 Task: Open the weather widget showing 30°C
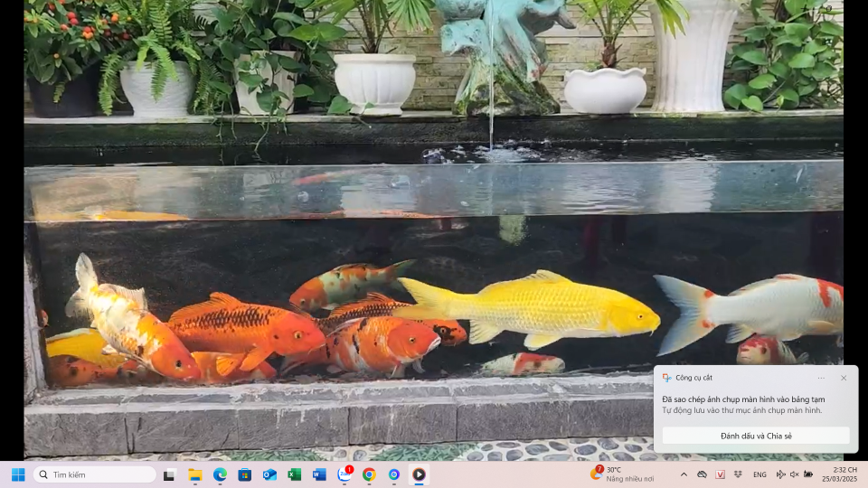tap(622, 474)
